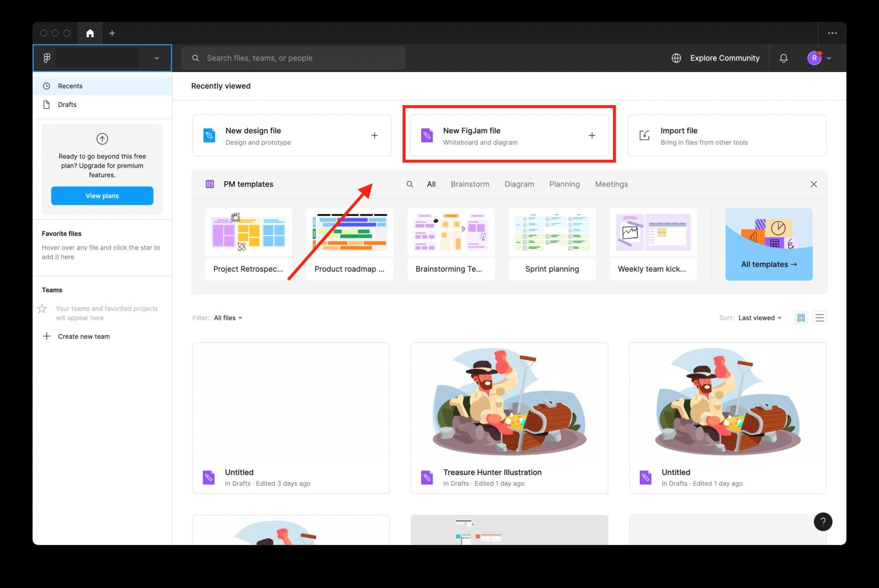Open the Filter All files dropdown
Image resolution: width=879 pixels, height=588 pixels.
pyautogui.click(x=227, y=317)
